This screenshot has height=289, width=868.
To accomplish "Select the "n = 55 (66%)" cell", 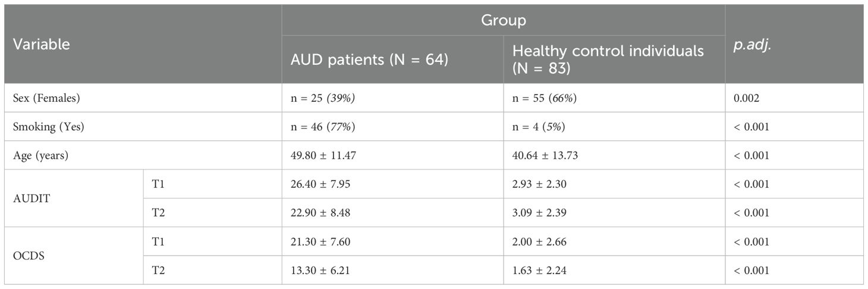I will point(544,98).
